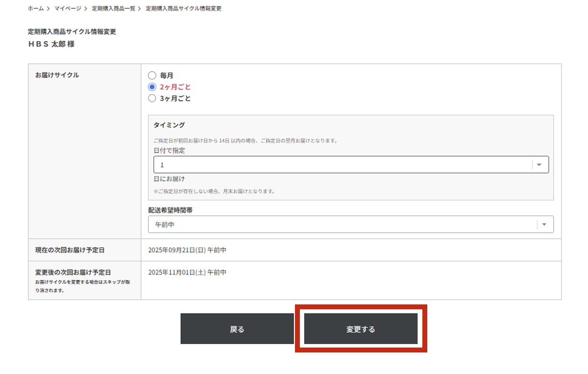This screenshot has width=588, height=374.
Task: Click the HBS 太郎 様 customer name
Action: tap(51, 44)
